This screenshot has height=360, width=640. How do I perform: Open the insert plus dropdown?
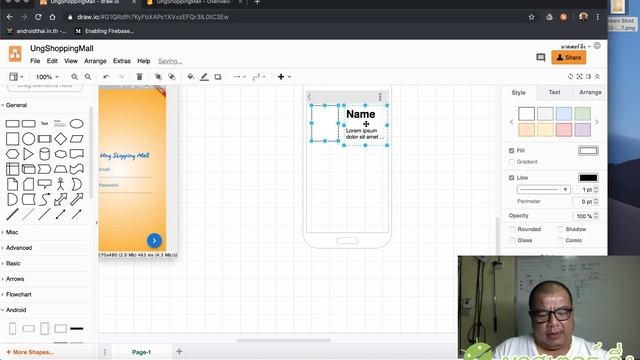[284, 77]
